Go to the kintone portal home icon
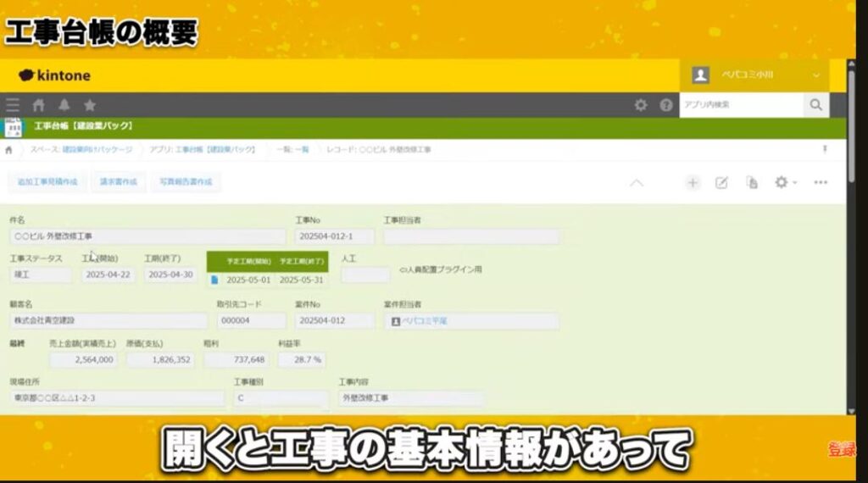 coord(38,105)
